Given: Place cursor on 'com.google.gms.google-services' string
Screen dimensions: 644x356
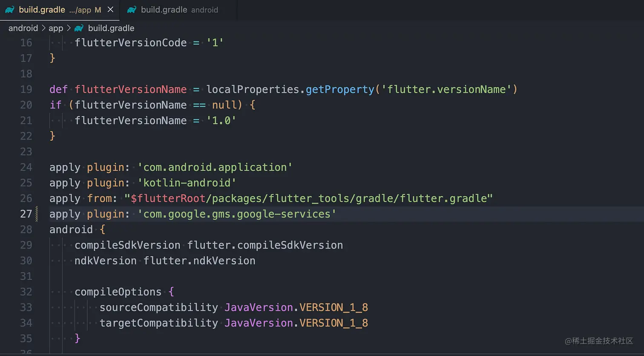Looking at the screenshot, I should 237,214.
